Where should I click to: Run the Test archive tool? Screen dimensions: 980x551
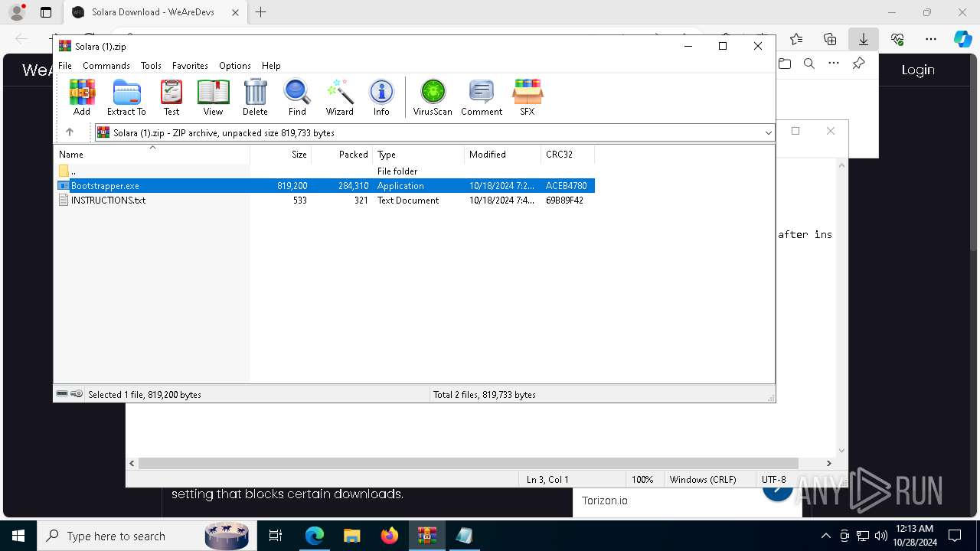[x=171, y=97]
